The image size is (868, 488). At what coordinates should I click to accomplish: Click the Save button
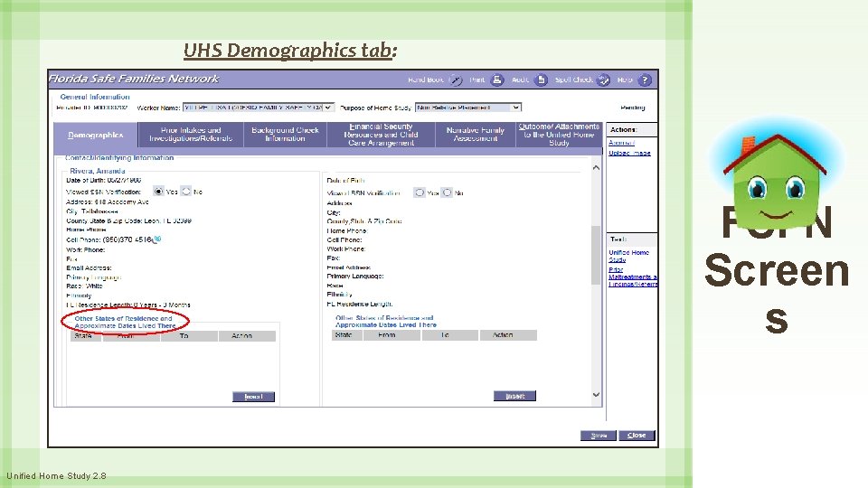pyautogui.click(x=599, y=436)
